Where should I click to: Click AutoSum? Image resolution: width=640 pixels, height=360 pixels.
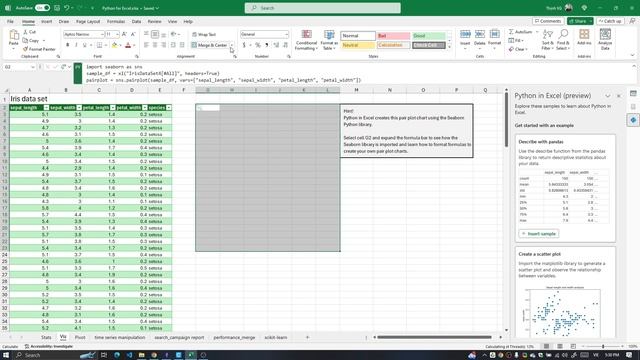(x=520, y=32)
